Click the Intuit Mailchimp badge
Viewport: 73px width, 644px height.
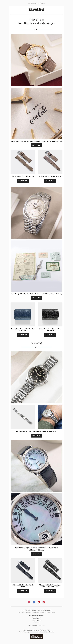pos(36,637)
